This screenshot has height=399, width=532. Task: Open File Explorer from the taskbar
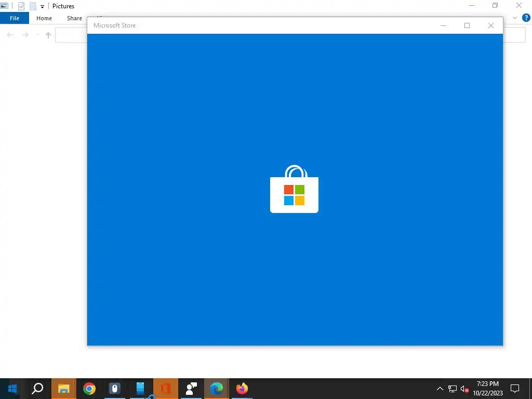(63, 389)
